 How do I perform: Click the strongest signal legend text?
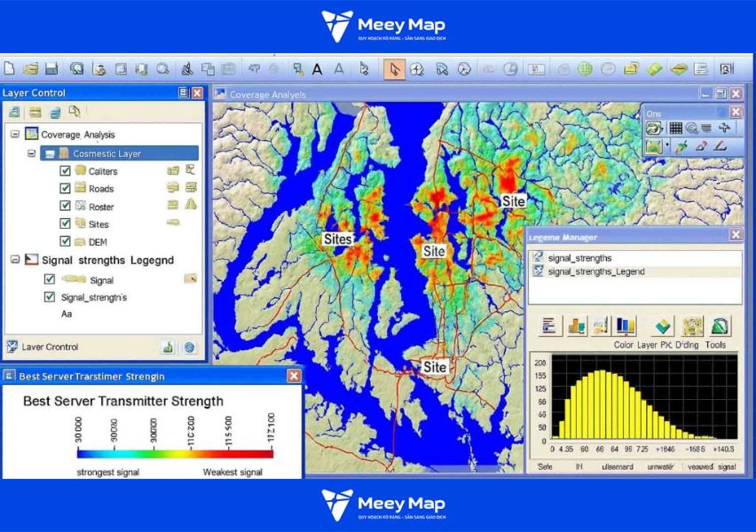[108, 473]
